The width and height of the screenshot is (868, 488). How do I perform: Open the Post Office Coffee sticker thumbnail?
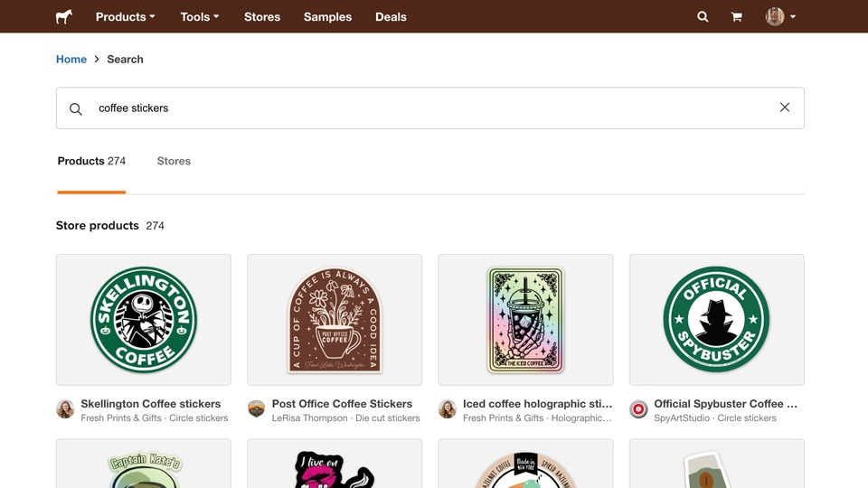point(335,320)
